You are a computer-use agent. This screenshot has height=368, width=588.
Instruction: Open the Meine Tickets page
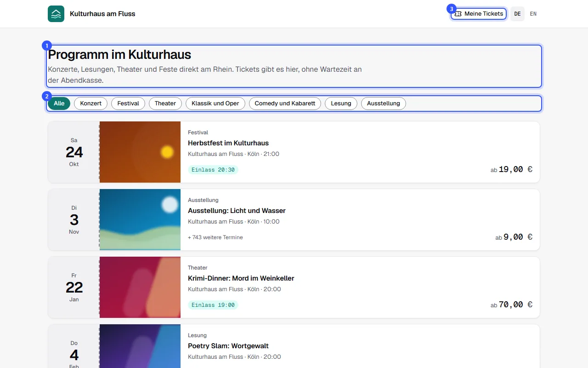[x=479, y=14]
